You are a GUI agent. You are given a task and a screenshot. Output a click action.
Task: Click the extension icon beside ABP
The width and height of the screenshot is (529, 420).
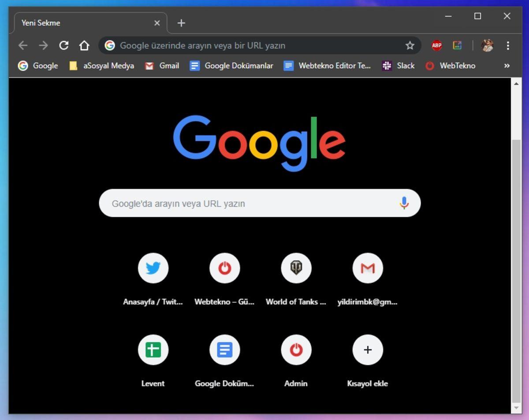click(x=457, y=45)
